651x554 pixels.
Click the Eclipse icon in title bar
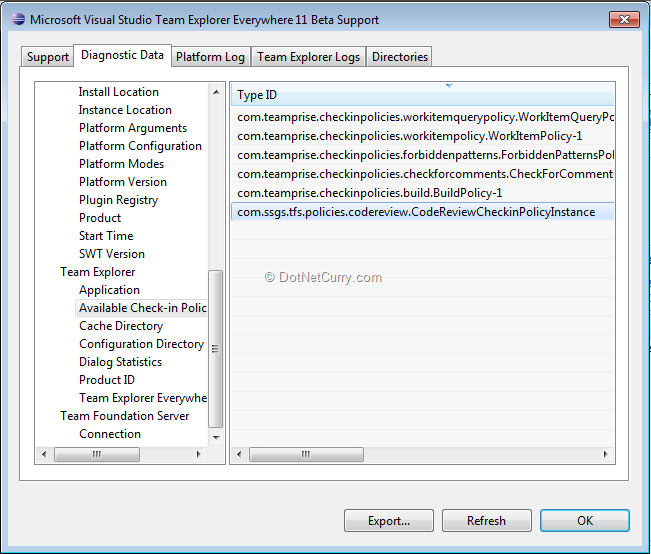coord(18,20)
